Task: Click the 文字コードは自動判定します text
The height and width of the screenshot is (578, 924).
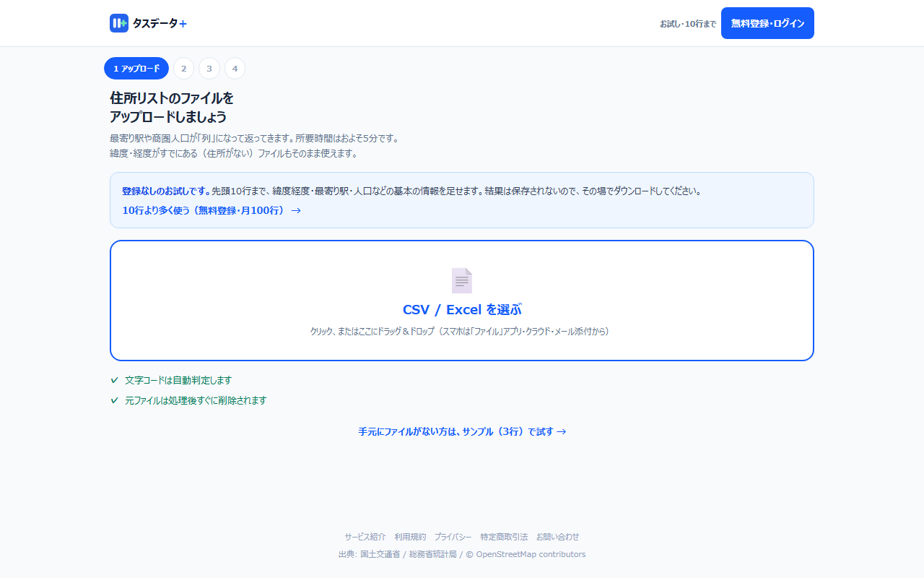Action: coord(178,380)
